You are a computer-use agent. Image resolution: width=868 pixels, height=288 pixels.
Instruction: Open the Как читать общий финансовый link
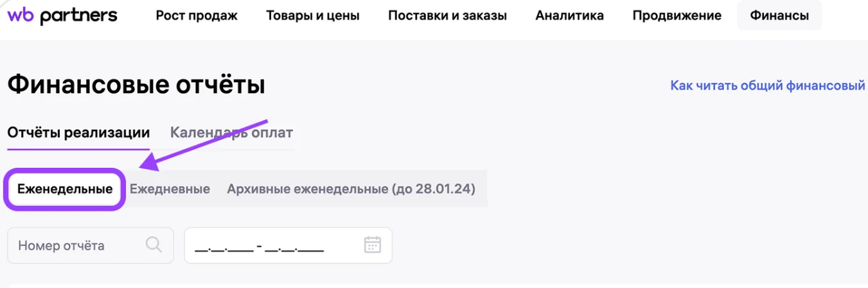point(767,85)
